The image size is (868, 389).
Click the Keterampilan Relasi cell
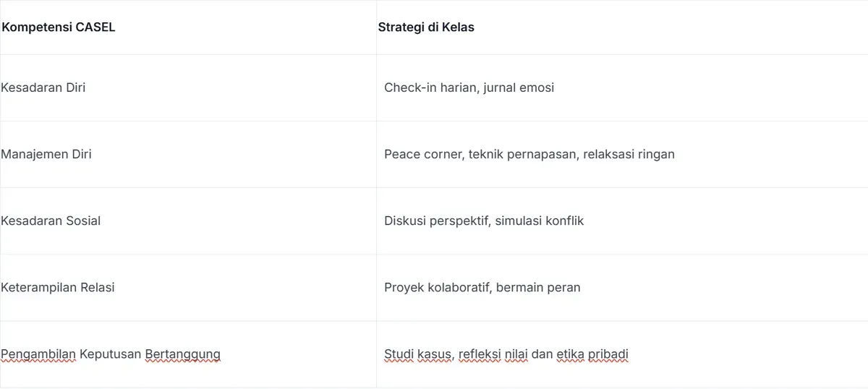coord(188,287)
